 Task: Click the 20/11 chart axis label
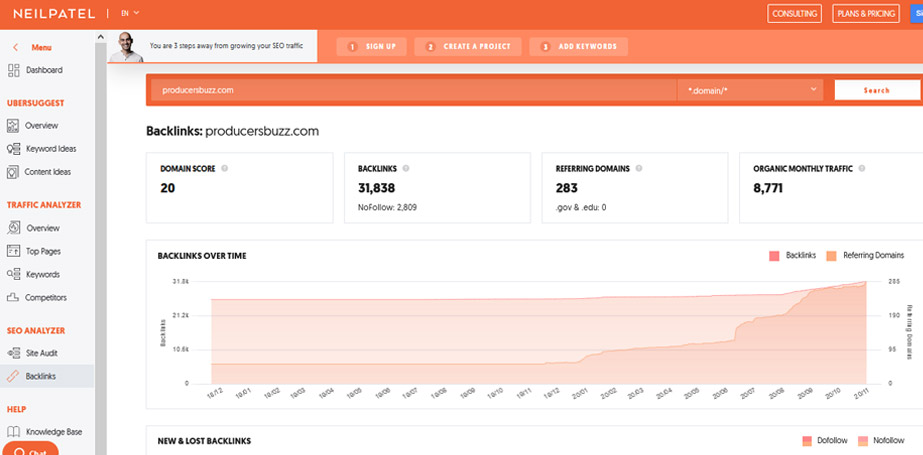tap(862, 393)
